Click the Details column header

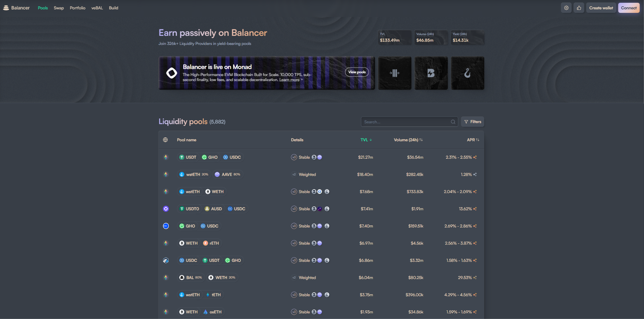coord(297,140)
